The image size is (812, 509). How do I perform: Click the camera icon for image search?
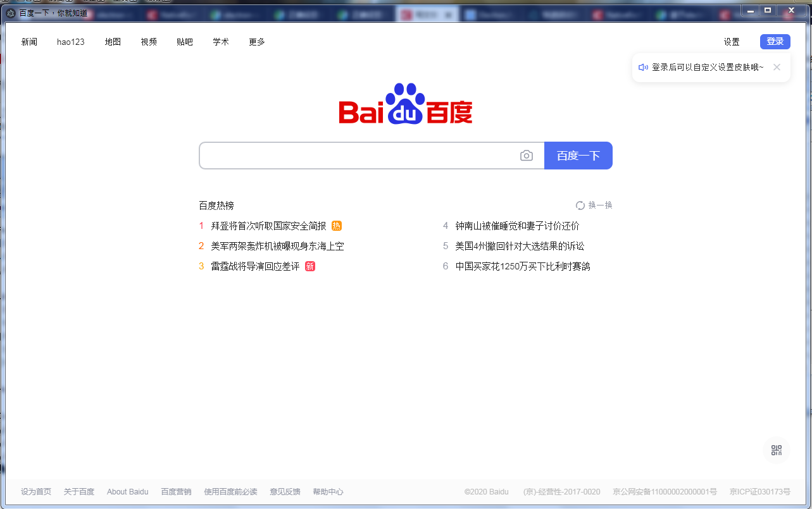[527, 155]
